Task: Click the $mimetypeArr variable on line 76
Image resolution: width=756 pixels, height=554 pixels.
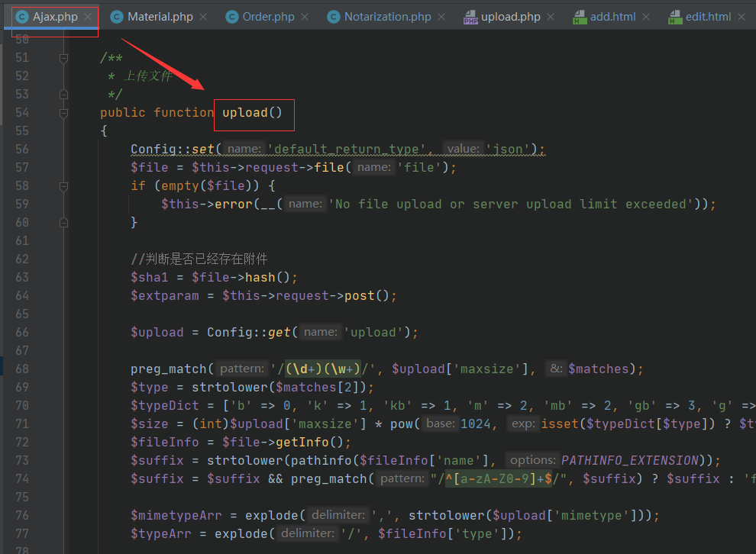Action: (176, 515)
